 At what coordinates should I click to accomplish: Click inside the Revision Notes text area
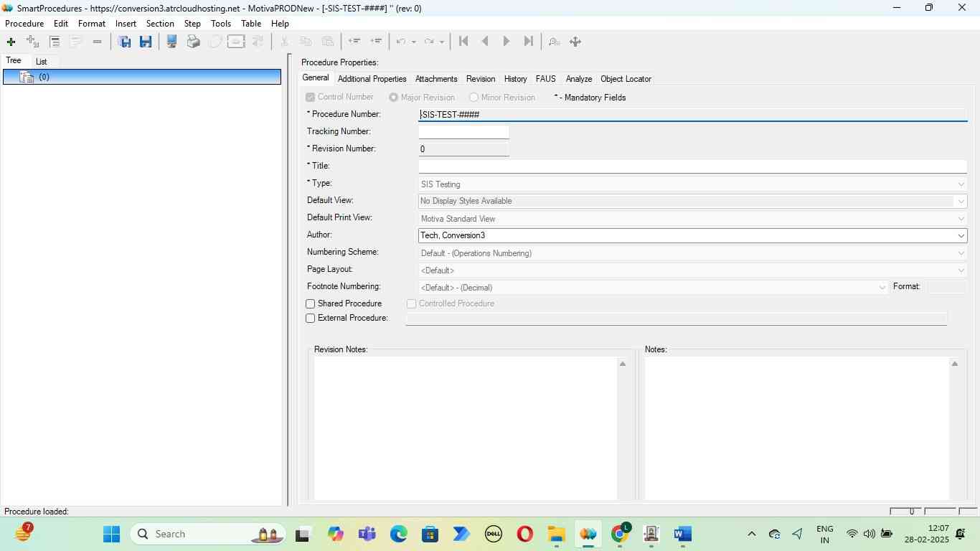click(466, 428)
